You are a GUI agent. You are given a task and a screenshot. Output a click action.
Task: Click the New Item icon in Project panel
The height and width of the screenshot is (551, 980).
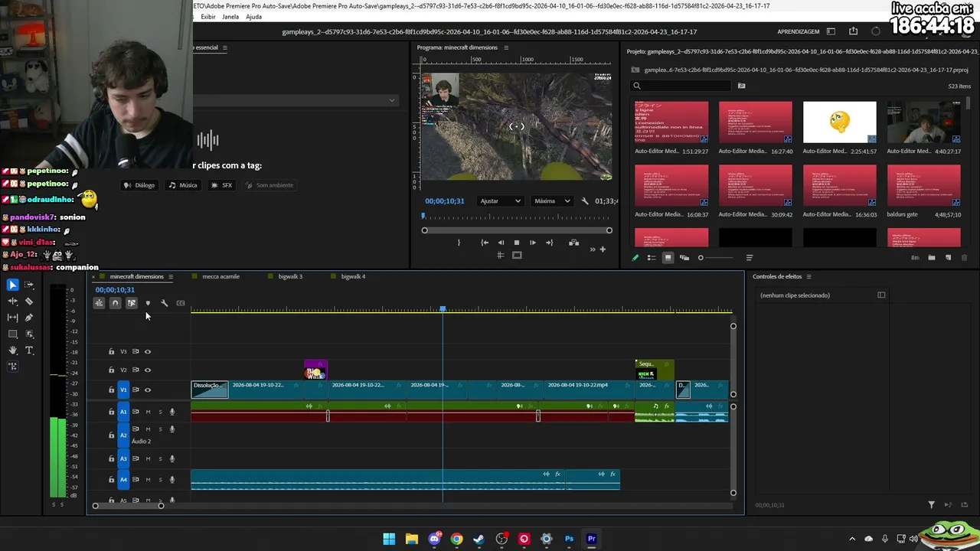tap(948, 258)
